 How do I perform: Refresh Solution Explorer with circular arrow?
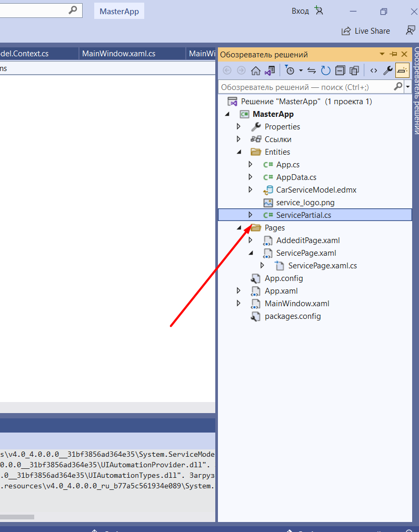[x=325, y=71]
